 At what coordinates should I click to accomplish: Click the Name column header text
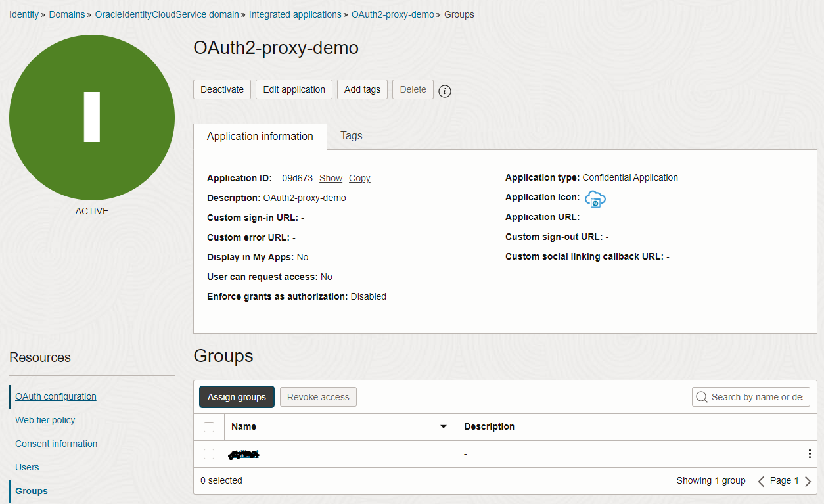(244, 426)
